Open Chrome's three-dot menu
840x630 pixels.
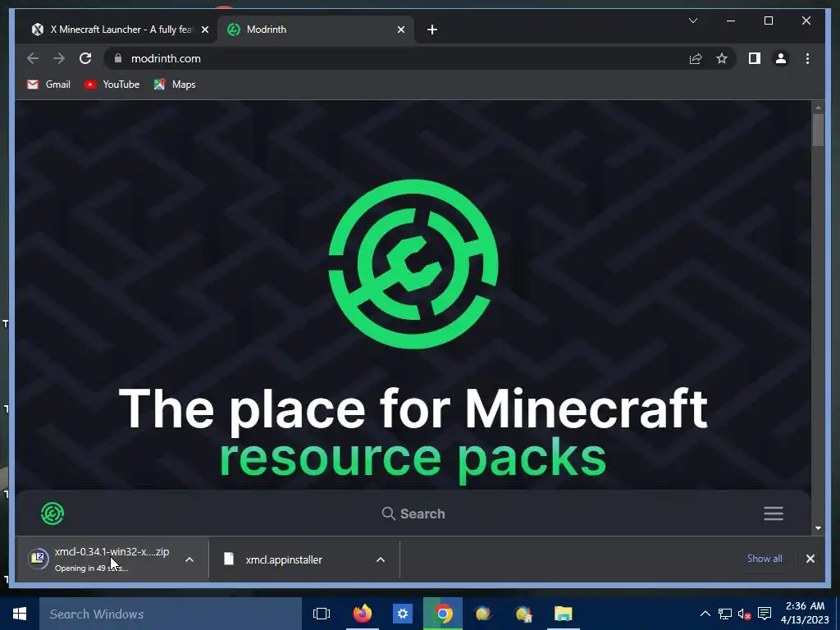point(807,58)
